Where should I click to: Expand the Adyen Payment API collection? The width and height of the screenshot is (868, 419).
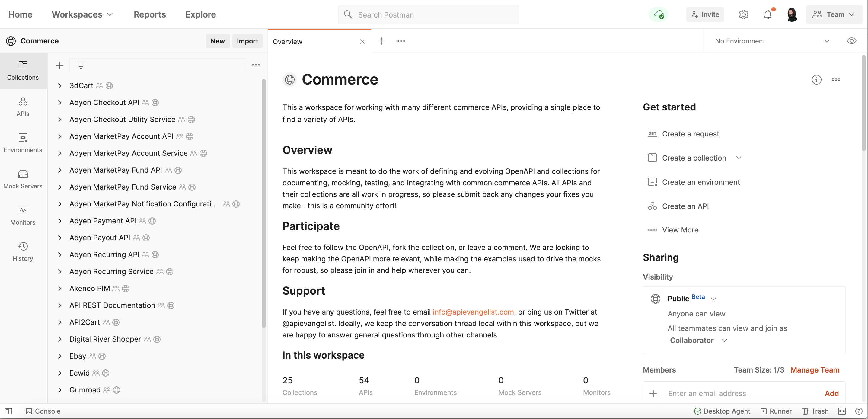point(60,221)
